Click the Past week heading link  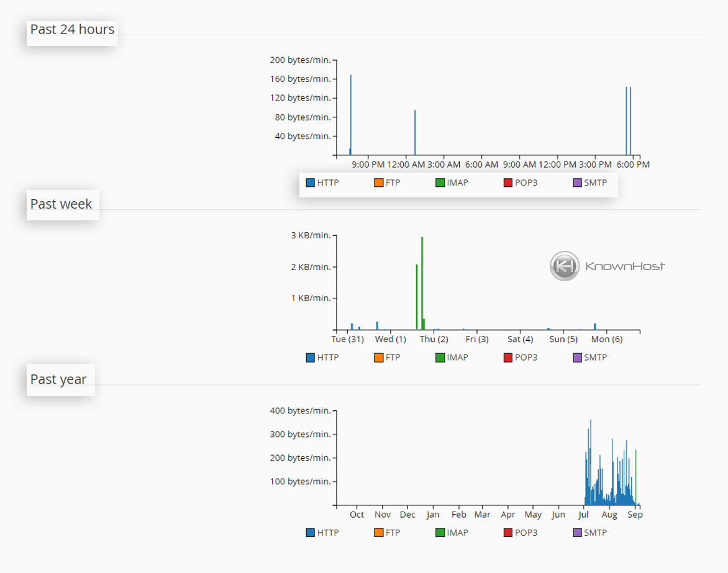(x=61, y=204)
